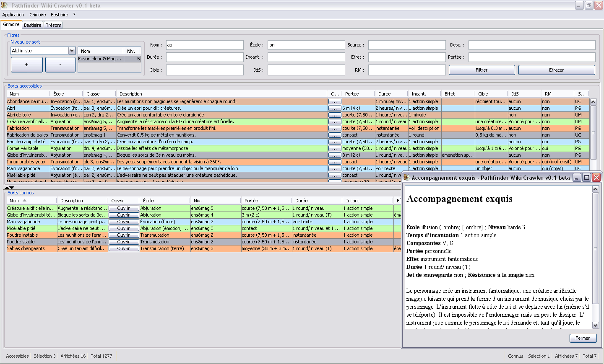Sort accessible spells by École column header
Image resolution: width=604 pixels, height=364 pixels.
[59, 94]
